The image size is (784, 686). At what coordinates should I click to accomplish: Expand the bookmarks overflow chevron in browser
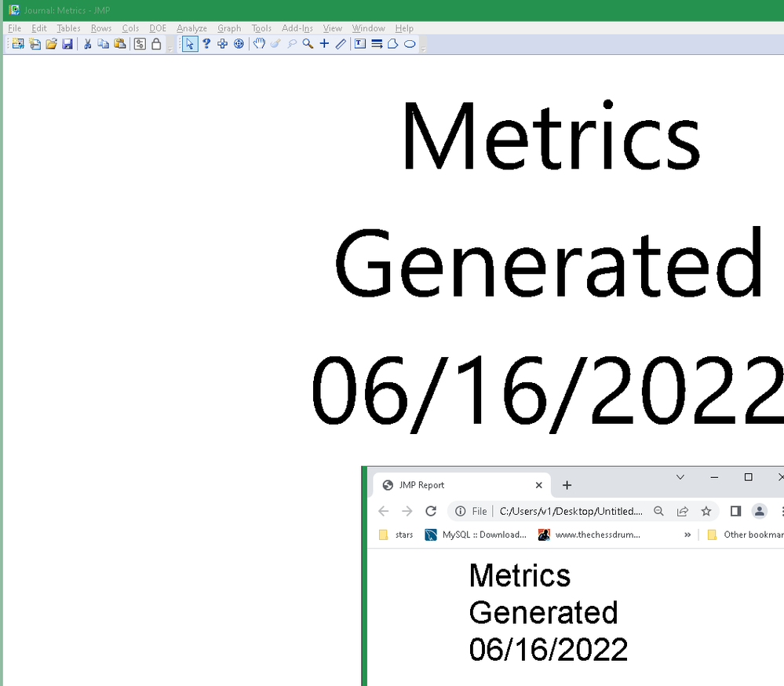[x=687, y=535]
